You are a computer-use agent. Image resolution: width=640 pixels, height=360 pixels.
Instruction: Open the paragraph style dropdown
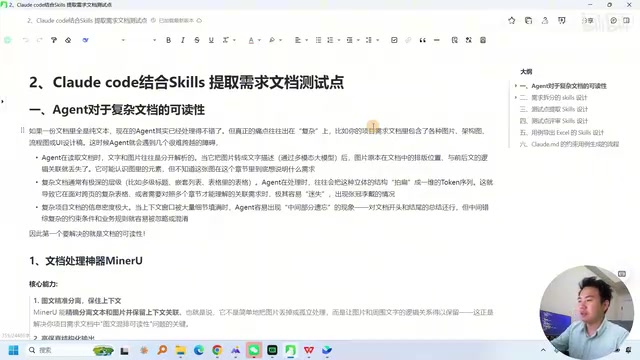[123, 40]
